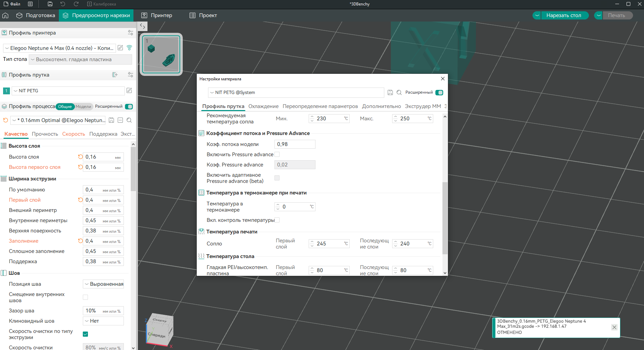
Task: Uncheck wipe speed by extrusion type checkbox
Action: 86,334
